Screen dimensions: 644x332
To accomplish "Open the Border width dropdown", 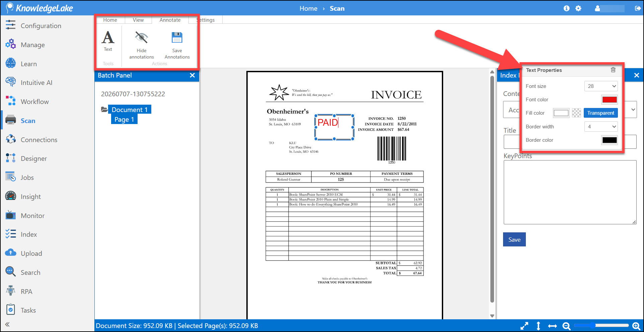I will tap(601, 127).
